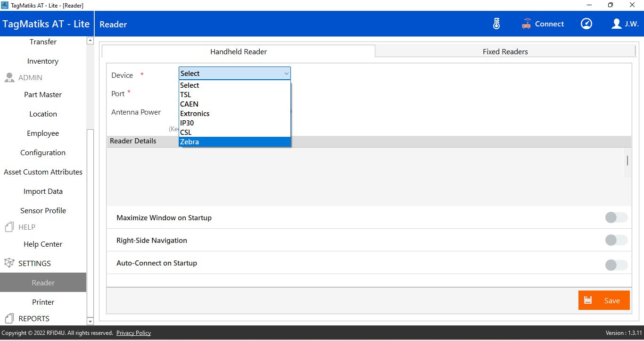Click the HELP section icon

[x=9, y=227]
